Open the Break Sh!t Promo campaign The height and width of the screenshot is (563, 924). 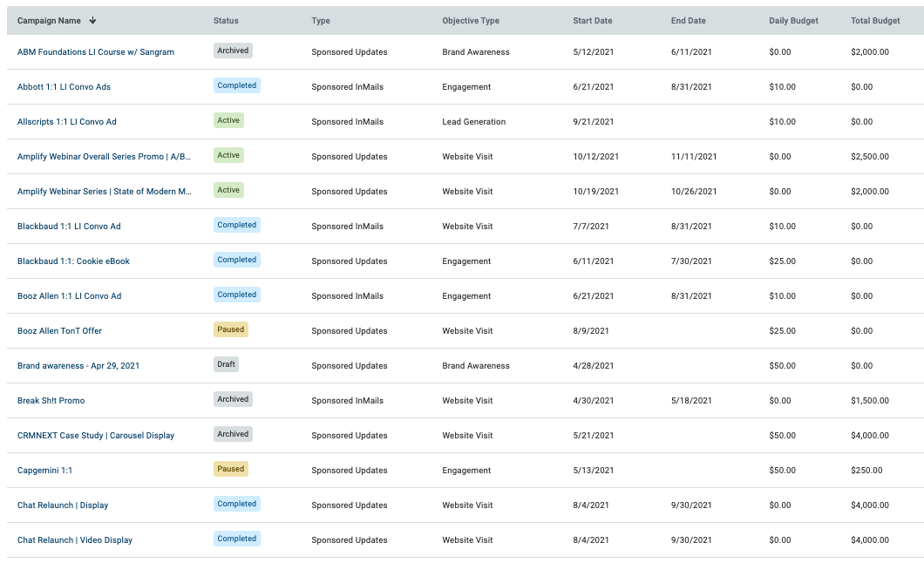click(x=51, y=400)
